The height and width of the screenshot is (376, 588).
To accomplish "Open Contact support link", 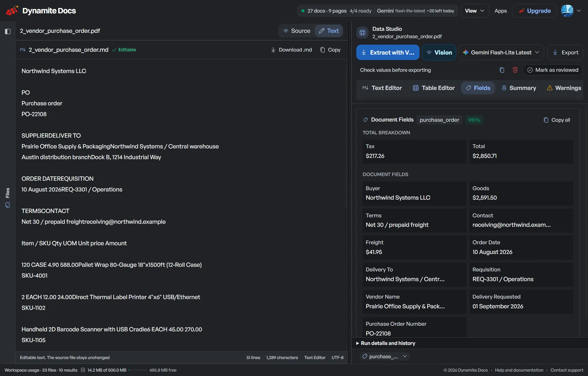I will (567, 370).
